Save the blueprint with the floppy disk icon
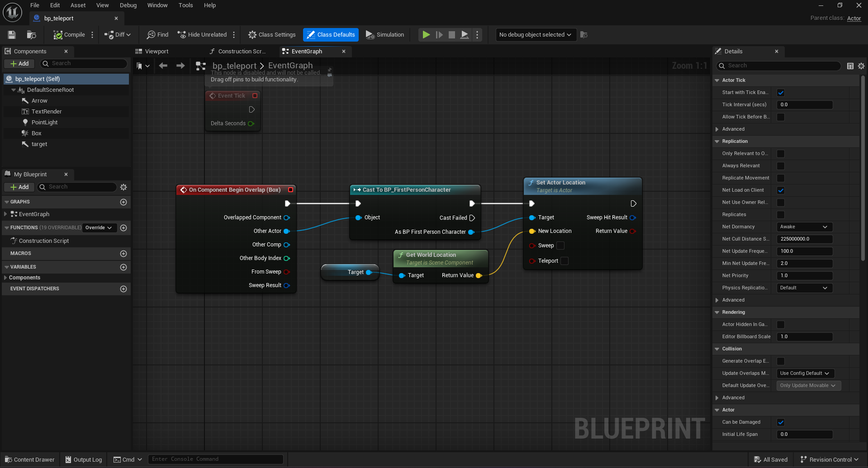The width and height of the screenshot is (868, 468). click(12, 35)
